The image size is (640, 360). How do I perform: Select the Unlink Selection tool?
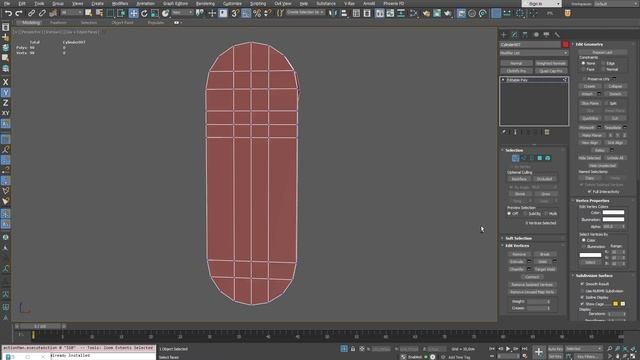coord(42,13)
